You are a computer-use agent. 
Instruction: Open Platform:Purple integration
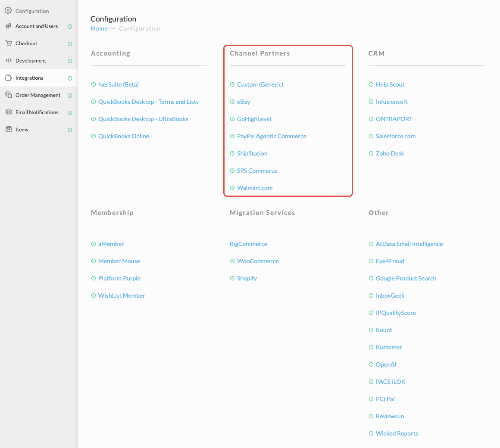[119, 278]
